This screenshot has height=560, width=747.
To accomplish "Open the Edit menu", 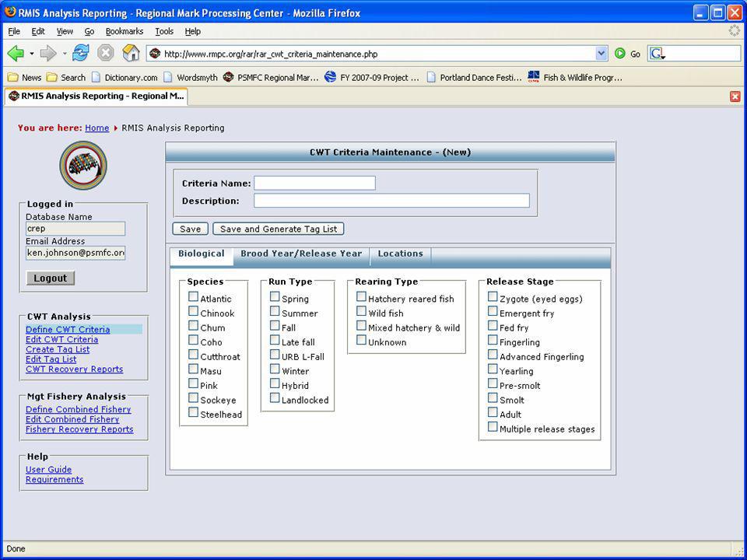I will pyautogui.click(x=38, y=31).
